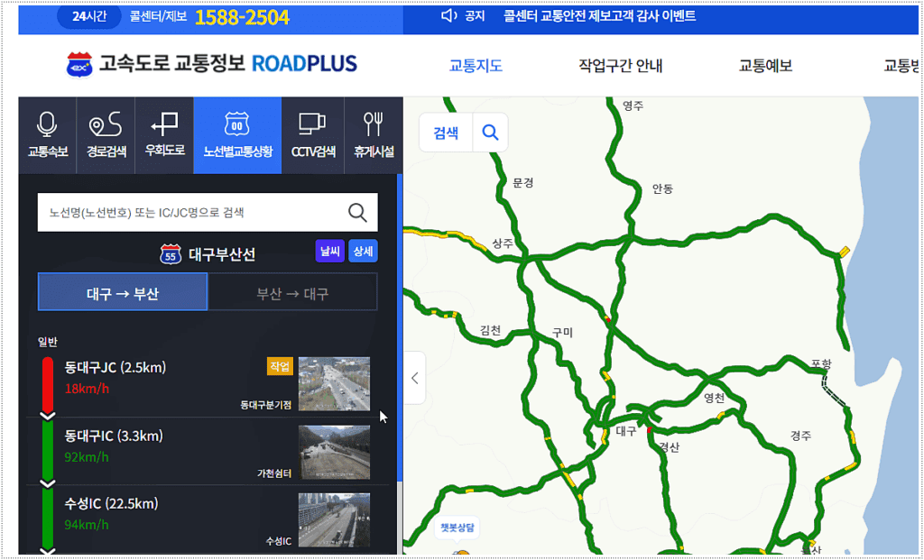
Task: Click the magnifier icon beside 검색 on the map
Action: tap(490, 132)
